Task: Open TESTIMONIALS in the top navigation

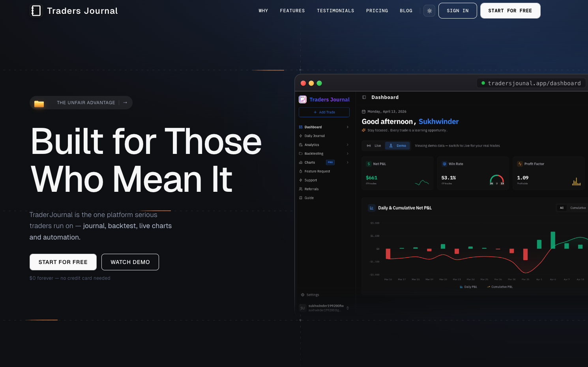Action: tap(335, 11)
